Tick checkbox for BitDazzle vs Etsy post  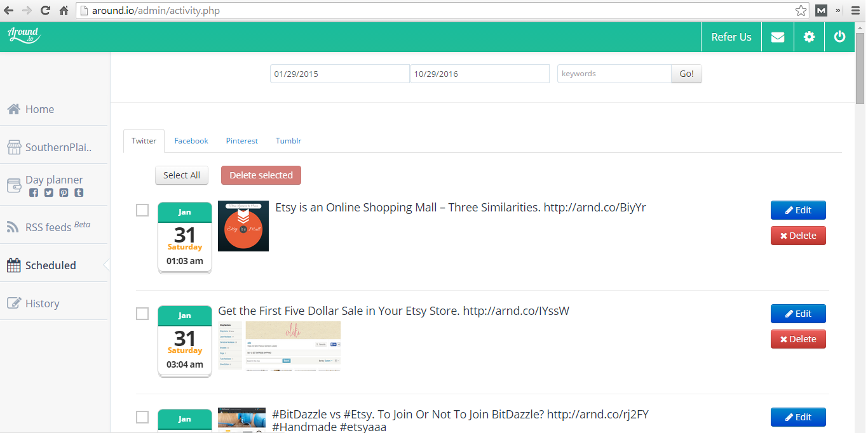pyautogui.click(x=142, y=417)
